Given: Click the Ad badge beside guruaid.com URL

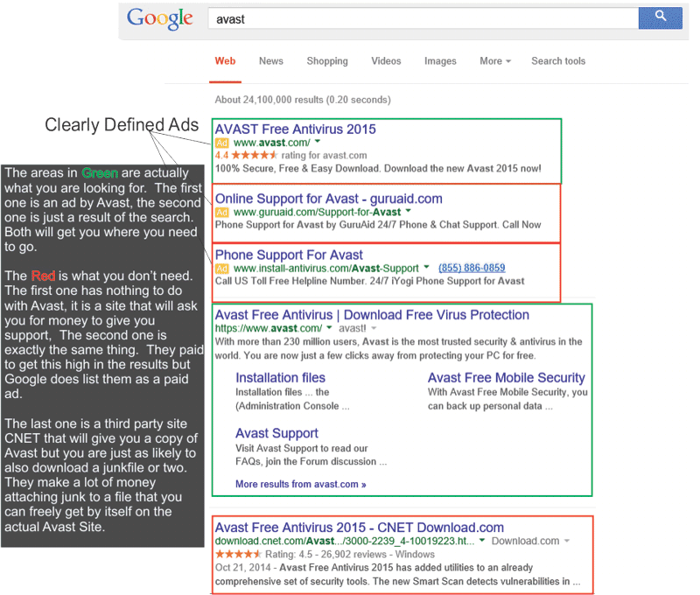Looking at the screenshot, I should click(222, 212).
